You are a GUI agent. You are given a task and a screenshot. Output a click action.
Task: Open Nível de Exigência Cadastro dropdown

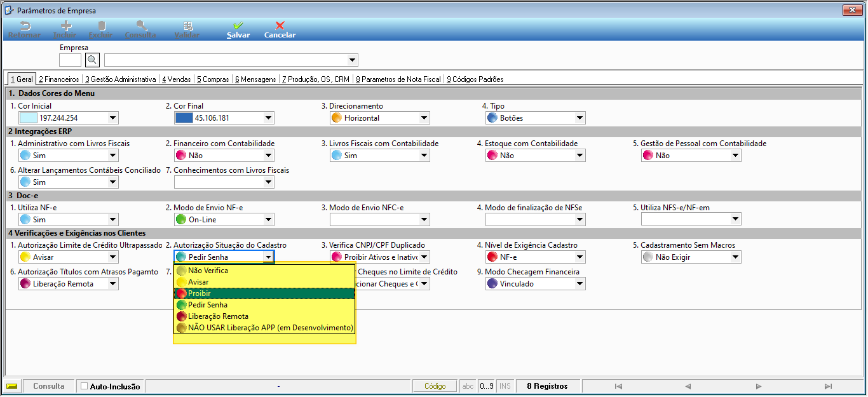[580, 257]
